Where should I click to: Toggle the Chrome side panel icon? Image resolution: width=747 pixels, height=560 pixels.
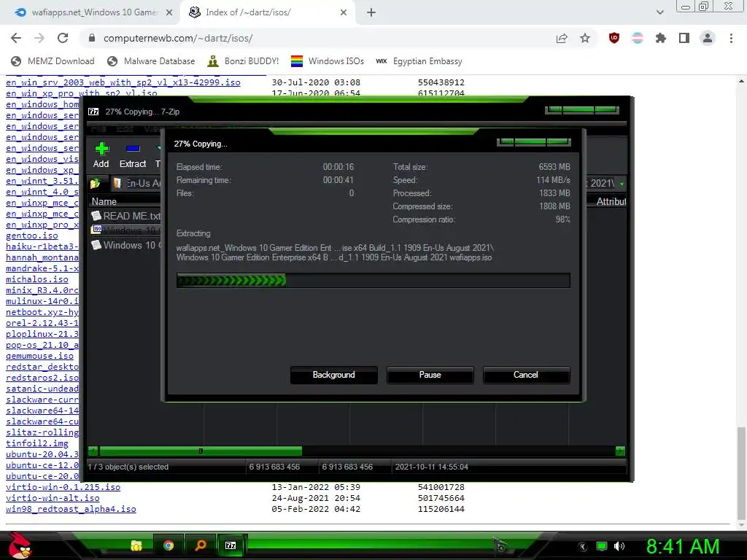(x=684, y=38)
